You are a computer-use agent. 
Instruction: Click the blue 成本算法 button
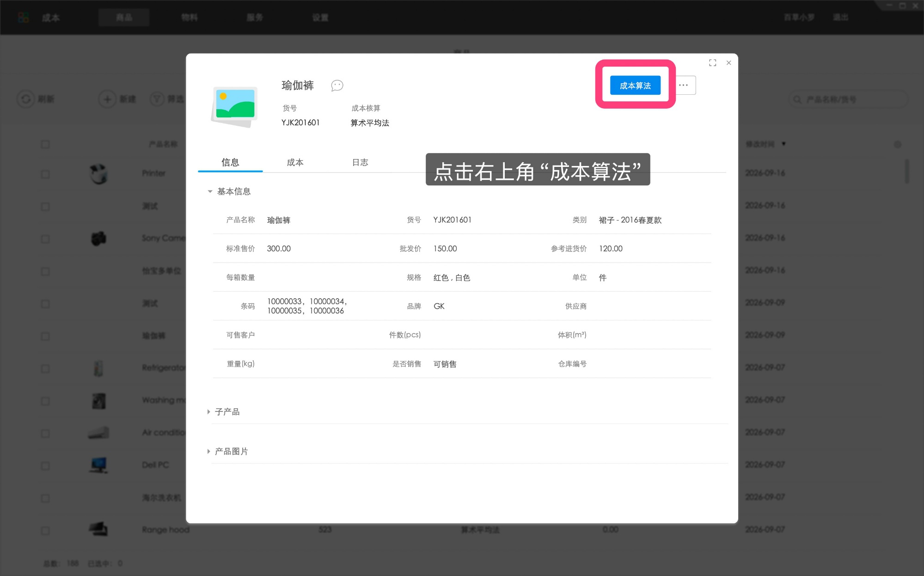point(635,85)
